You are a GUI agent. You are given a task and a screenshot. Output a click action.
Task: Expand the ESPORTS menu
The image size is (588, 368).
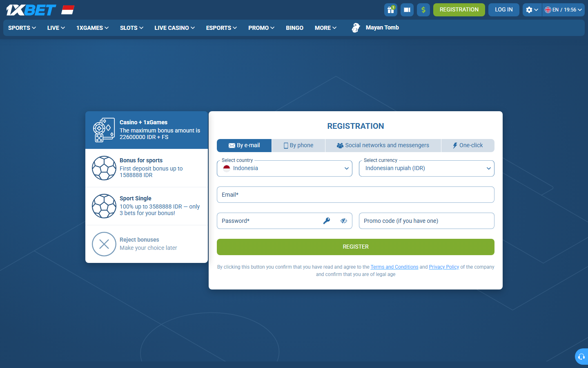pos(221,28)
